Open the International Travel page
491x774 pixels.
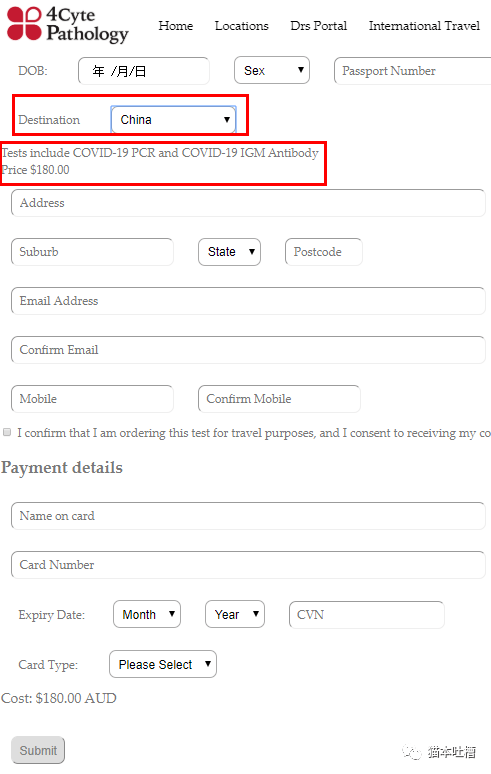(x=424, y=26)
